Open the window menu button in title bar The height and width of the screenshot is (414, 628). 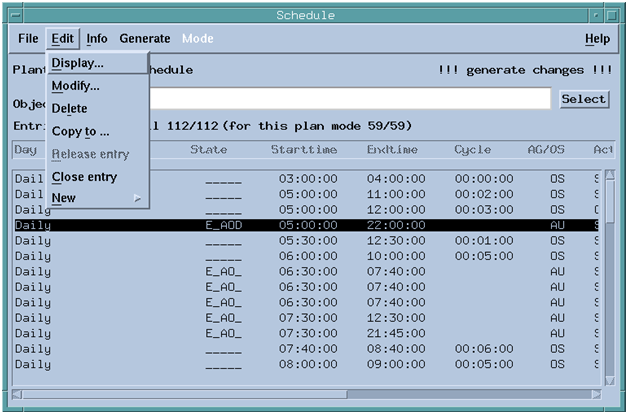14,15
